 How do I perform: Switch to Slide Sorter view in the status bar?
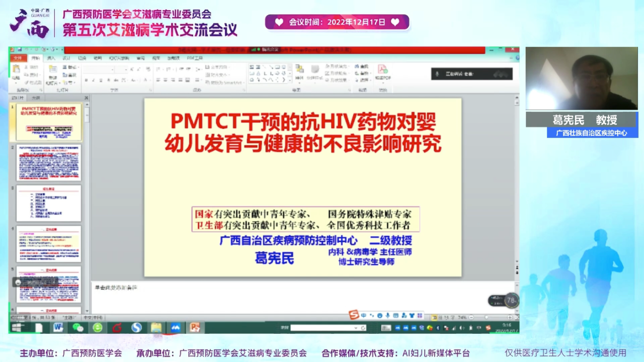[441, 318]
